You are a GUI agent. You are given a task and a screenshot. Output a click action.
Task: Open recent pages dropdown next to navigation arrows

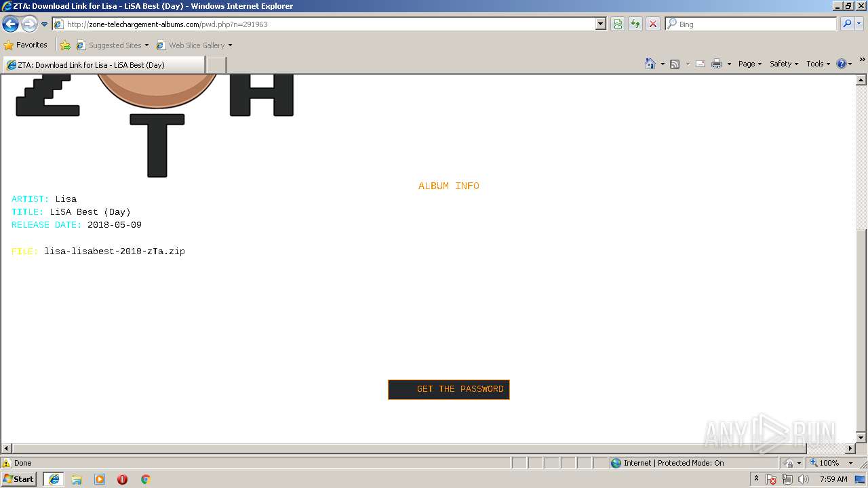point(45,24)
